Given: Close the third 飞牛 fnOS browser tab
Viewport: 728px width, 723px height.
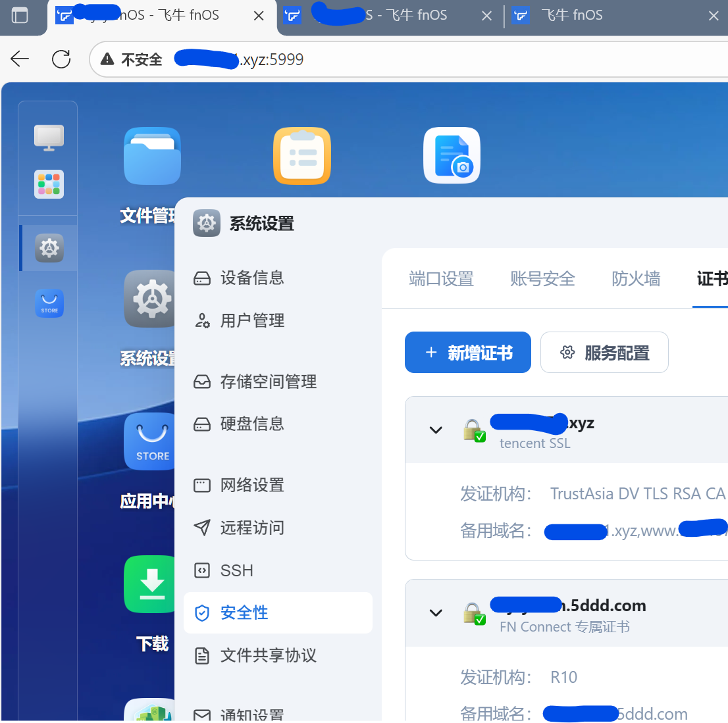Looking at the screenshot, I should [714, 16].
